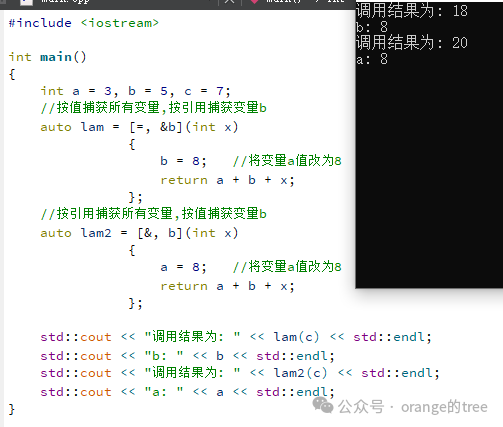Image resolution: width=503 pixels, height=427 pixels.
Task: Click the console output '调用结果为: 20'
Action: click(412, 43)
